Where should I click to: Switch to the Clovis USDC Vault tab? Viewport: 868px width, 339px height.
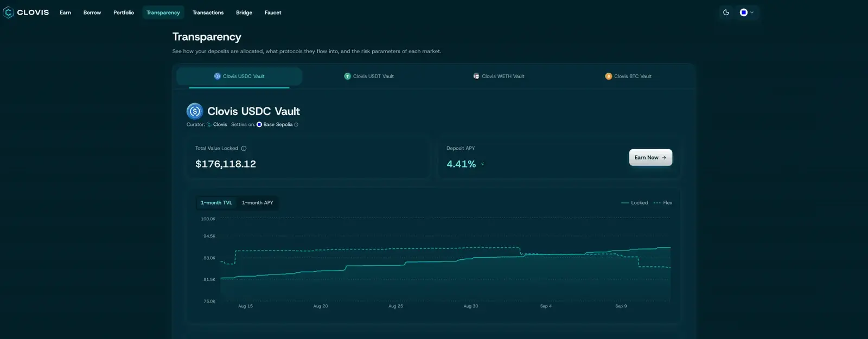coord(239,76)
